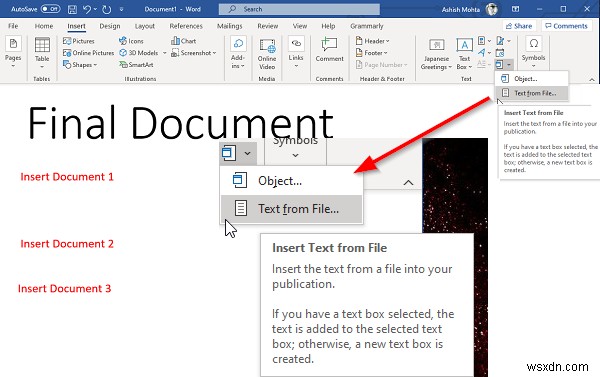Viewport: 600px width, 377px height.
Task: Click the Search box in title bar
Action: coord(299,9)
